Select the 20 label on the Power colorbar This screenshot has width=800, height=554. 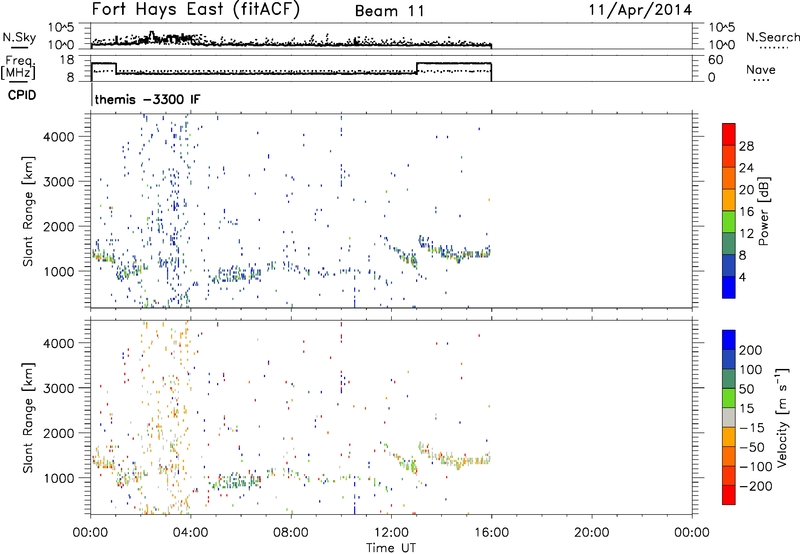[x=746, y=190]
